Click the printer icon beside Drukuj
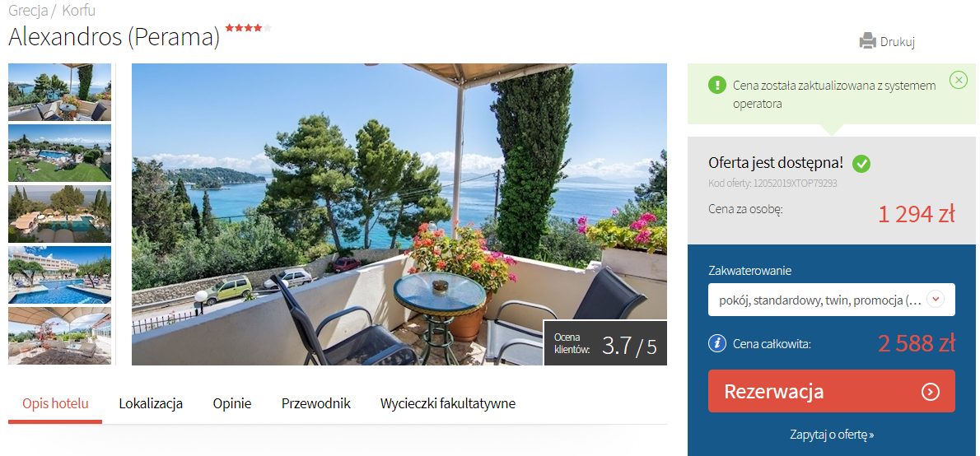Image resolution: width=980 pixels, height=456 pixels. click(867, 40)
